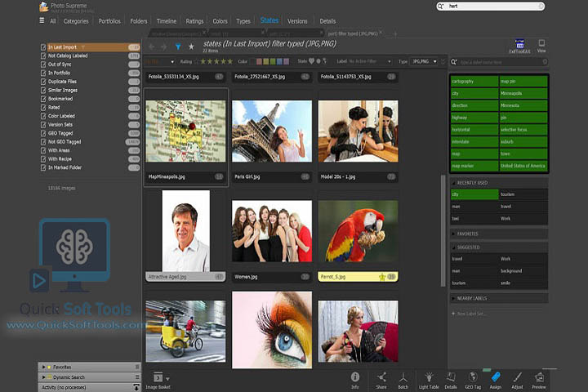Click the 'cartography' label button

[474, 82]
